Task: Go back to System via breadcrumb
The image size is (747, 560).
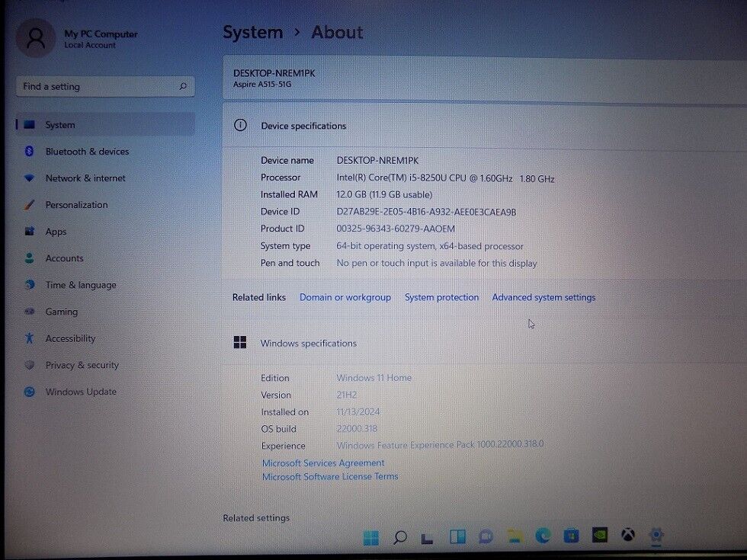Action: 253,32
